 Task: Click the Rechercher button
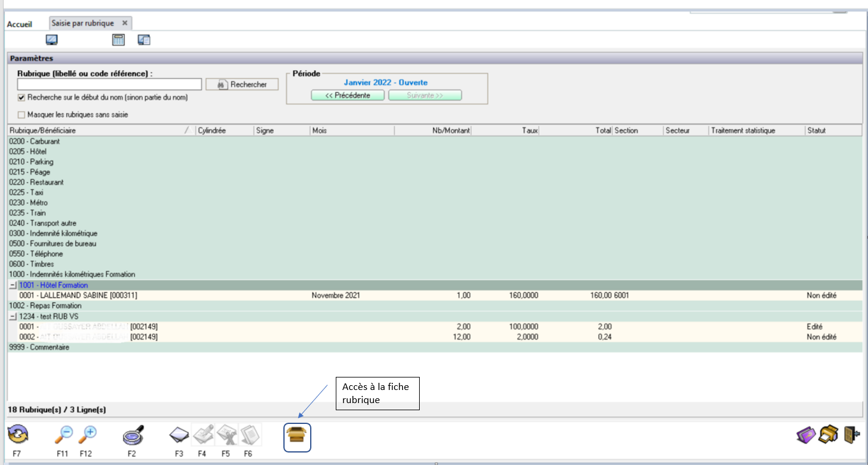tap(242, 85)
